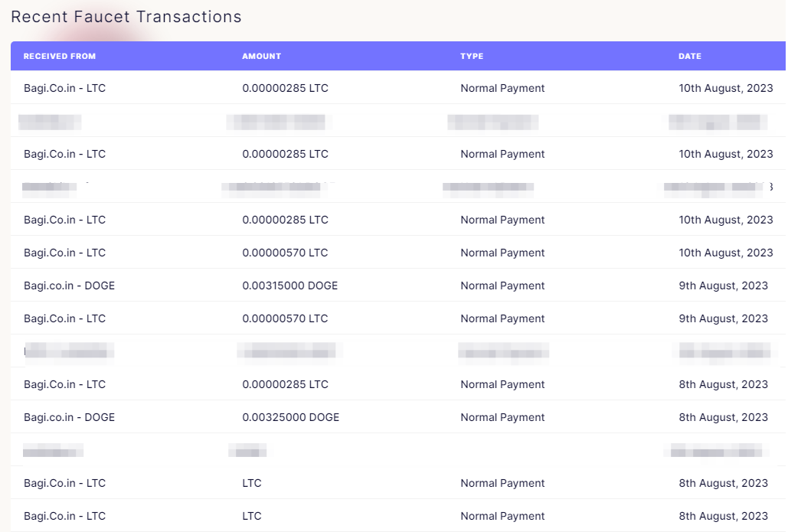Click the DATE column header

point(690,56)
